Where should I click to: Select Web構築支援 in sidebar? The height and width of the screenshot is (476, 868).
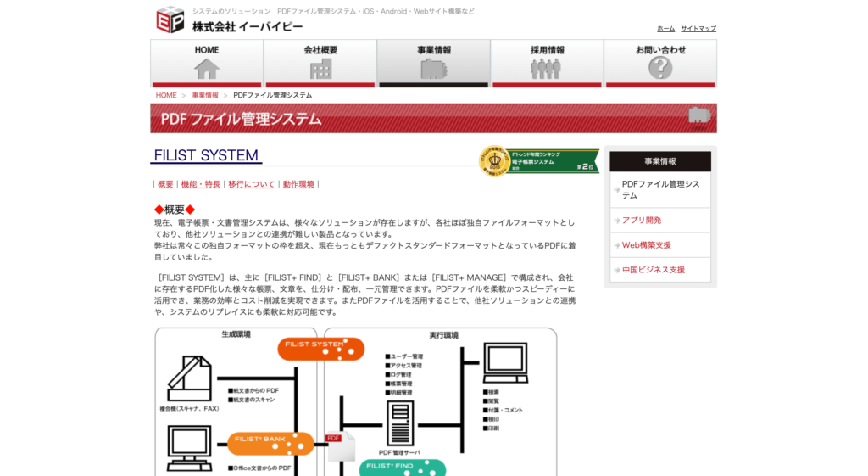coord(660,245)
